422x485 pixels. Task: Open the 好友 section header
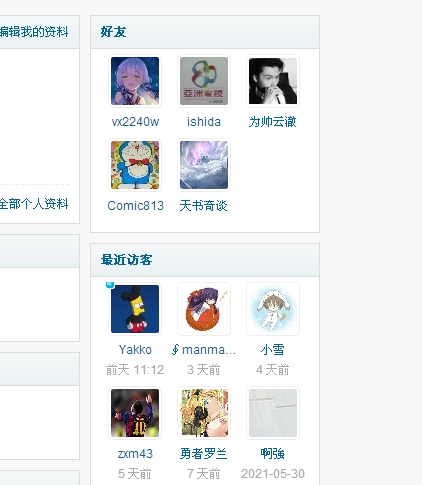click(x=113, y=32)
